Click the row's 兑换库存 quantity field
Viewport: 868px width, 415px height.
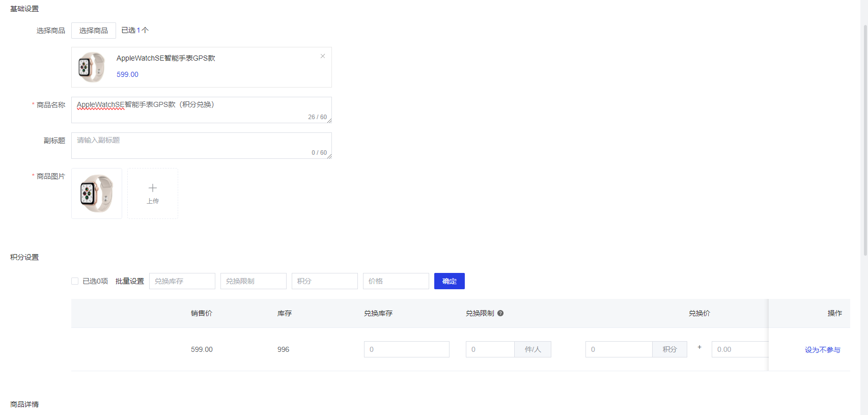406,349
